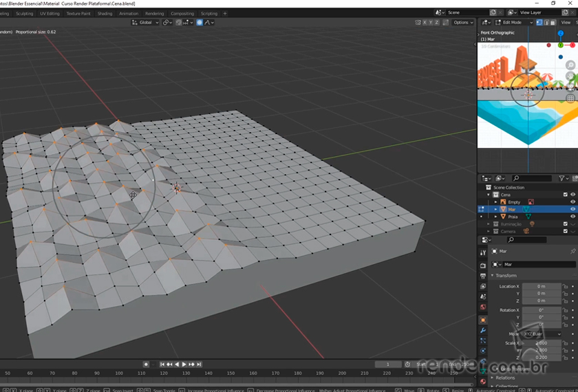This screenshot has width=578, height=392.
Task: Switch to face select mode
Action: [x=553, y=22]
